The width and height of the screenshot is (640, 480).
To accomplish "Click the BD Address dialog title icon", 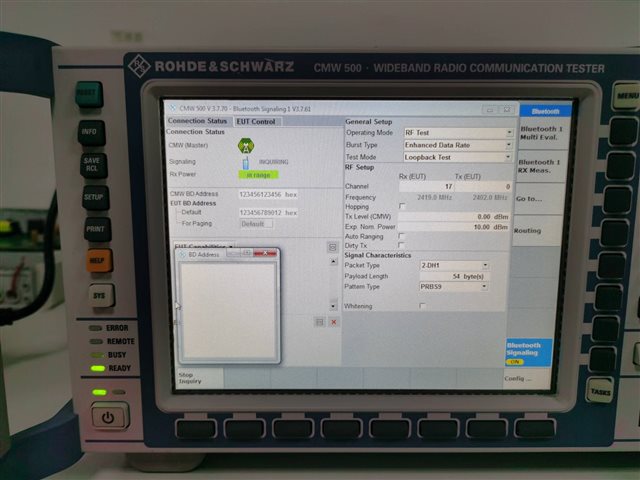I will tap(183, 254).
